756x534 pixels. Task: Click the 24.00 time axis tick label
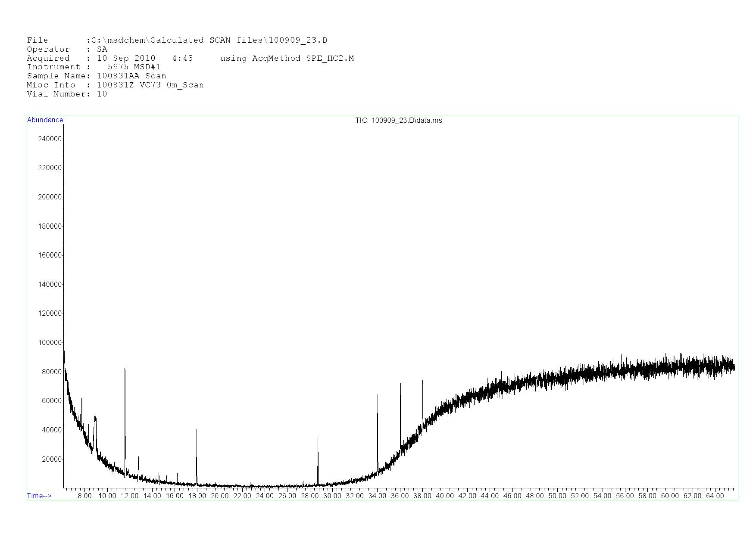[x=265, y=496]
